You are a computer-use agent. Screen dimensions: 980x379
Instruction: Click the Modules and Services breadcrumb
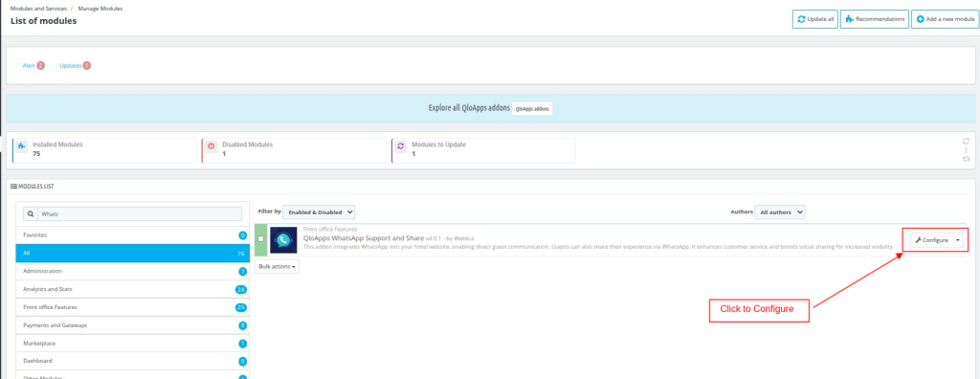[38, 9]
